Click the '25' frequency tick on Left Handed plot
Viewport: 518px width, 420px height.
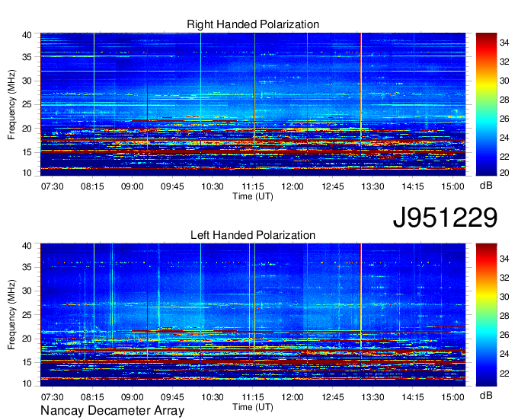(27, 315)
